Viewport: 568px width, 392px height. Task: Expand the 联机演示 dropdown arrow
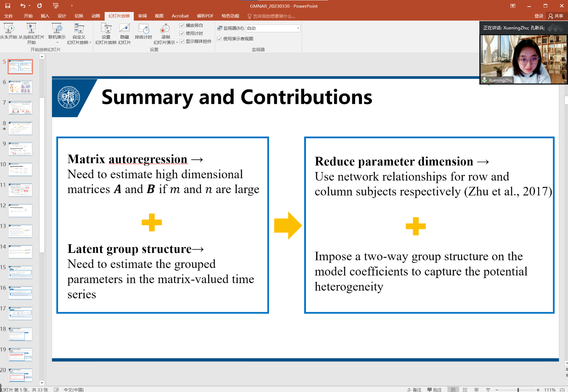click(x=57, y=42)
